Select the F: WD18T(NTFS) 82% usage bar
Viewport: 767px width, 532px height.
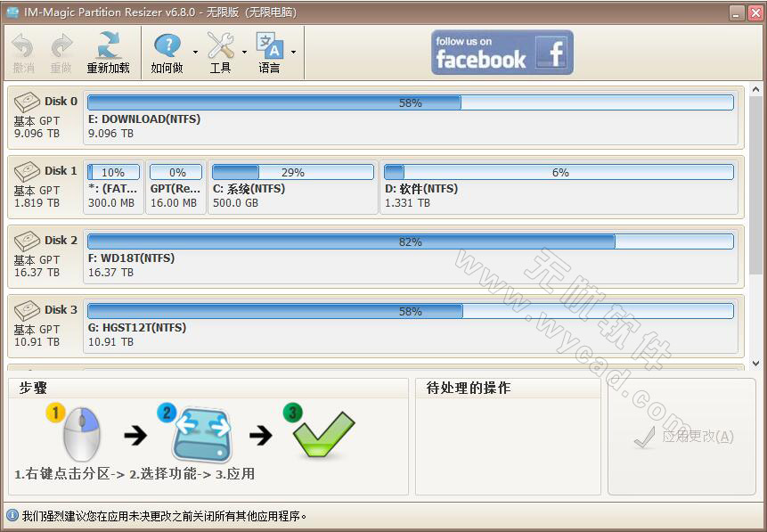point(411,241)
